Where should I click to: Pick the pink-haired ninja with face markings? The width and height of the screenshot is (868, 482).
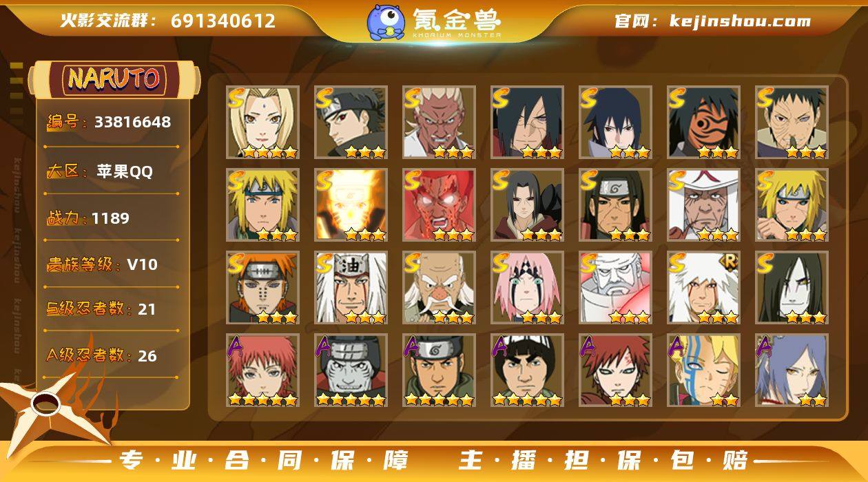[x=527, y=288]
